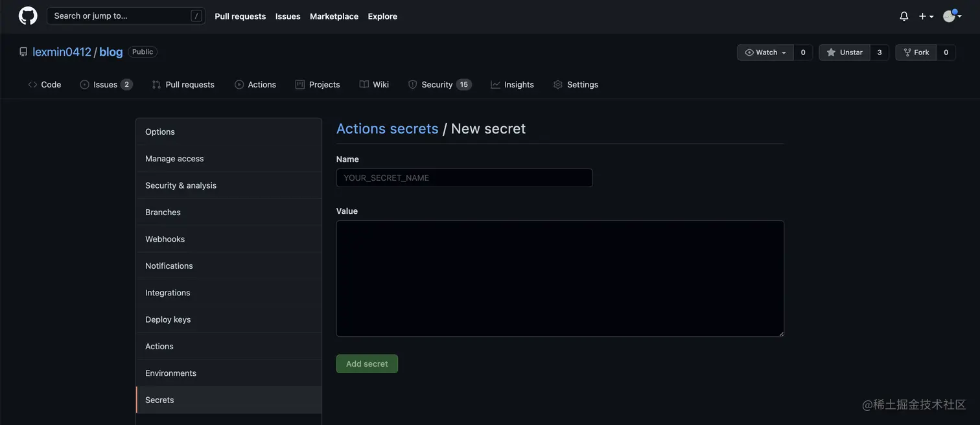980x425 pixels.
Task: Click the eye icon on Watch
Action: click(749, 52)
